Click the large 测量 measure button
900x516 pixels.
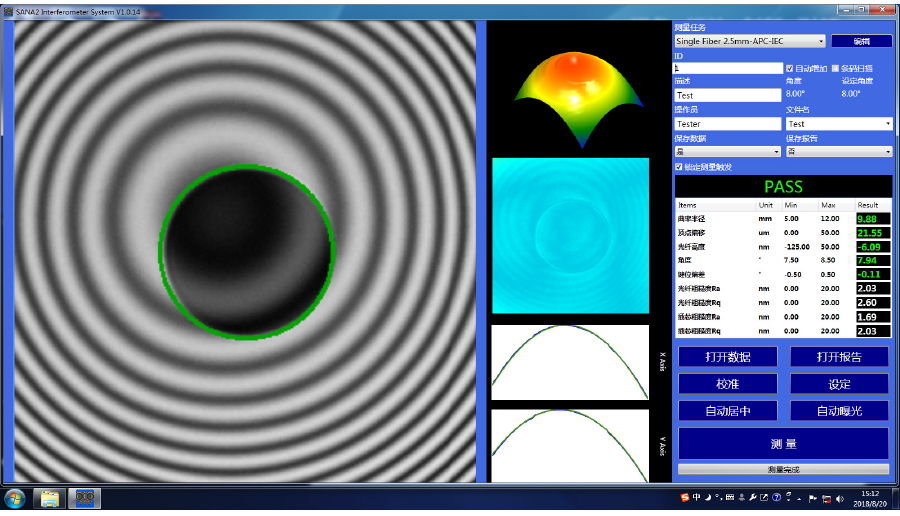click(783, 443)
